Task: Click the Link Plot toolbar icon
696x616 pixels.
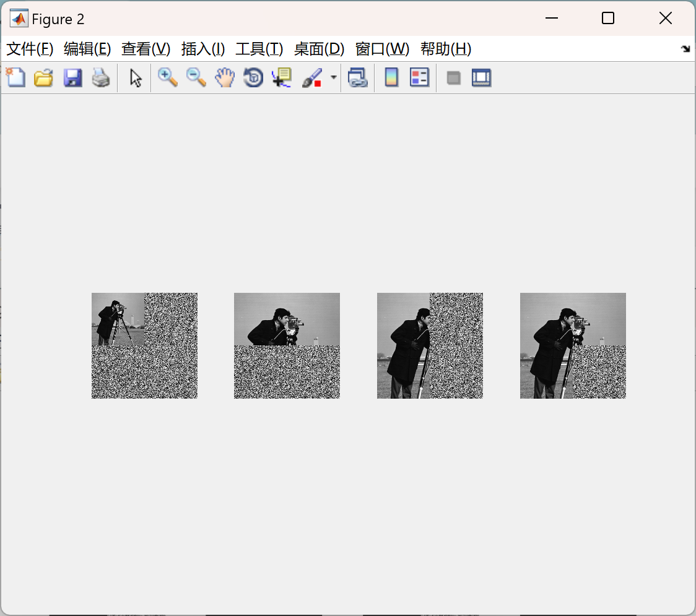Action: [358, 77]
